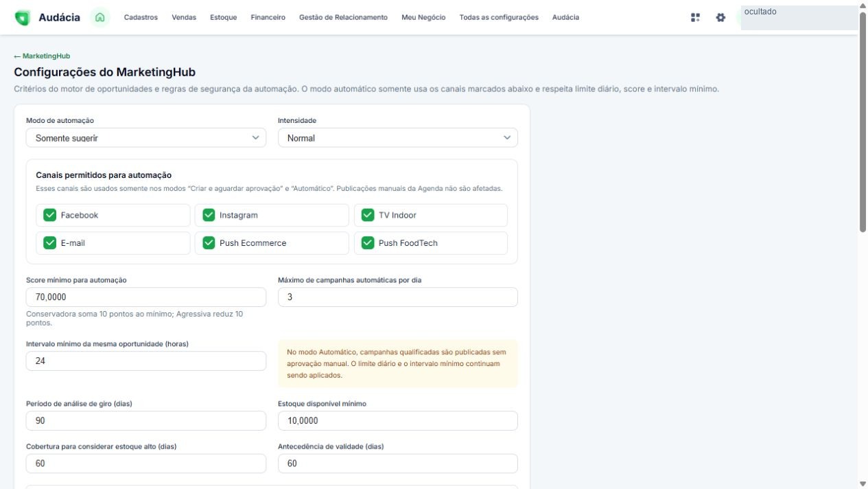Focus the Intervalo mínimo da mesma oportunidade field

[x=146, y=361]
